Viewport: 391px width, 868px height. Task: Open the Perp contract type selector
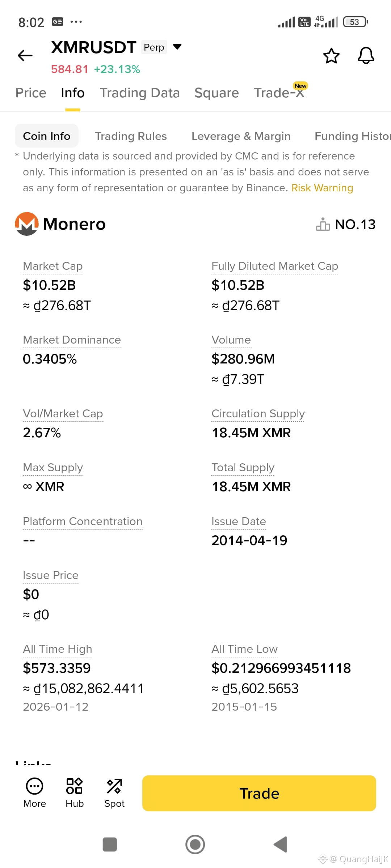(x=154, y=47)
